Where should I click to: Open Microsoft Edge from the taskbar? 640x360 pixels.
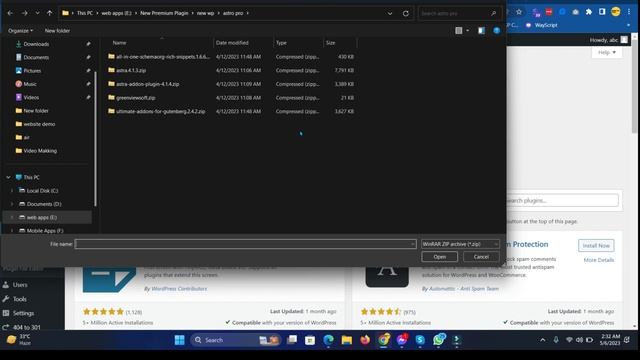point(328,340)
